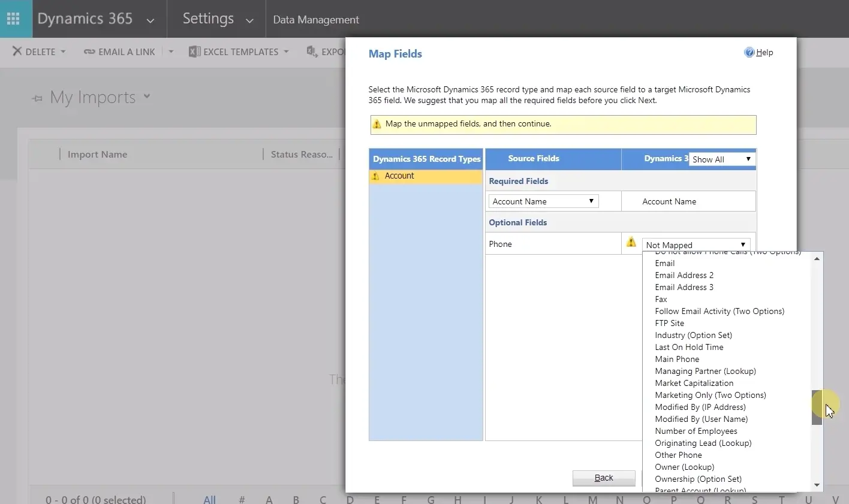Open the Help link in dialog
Viewport: 849px width, 504px height.
click(x=764, y=52)
